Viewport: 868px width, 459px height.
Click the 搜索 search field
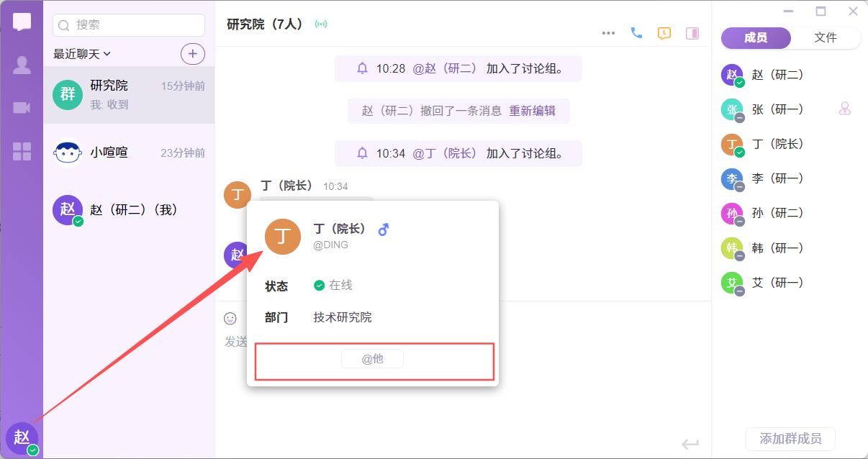pyautogui.click(x=129, y=24)
